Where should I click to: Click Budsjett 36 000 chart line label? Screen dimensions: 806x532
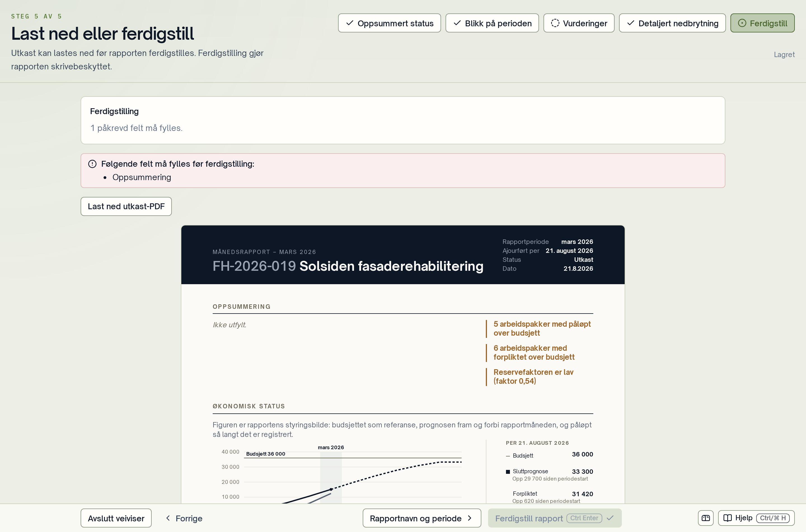pos(265,454)
